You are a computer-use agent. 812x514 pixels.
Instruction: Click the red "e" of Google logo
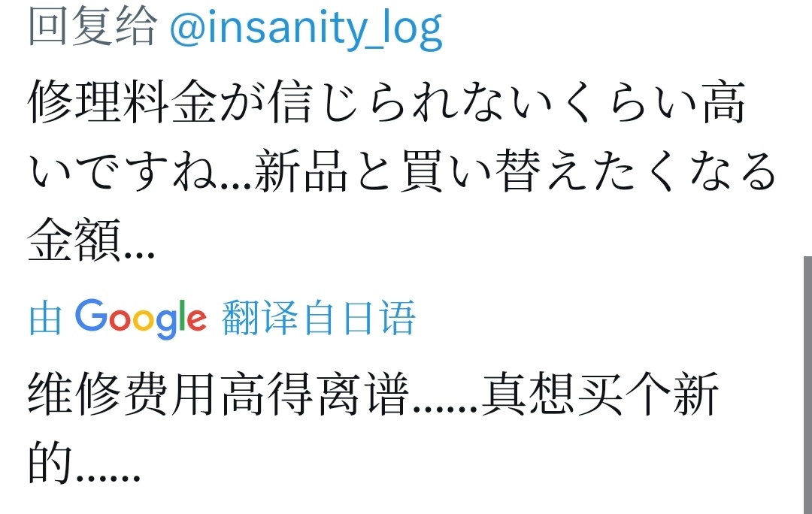[195, 320]
